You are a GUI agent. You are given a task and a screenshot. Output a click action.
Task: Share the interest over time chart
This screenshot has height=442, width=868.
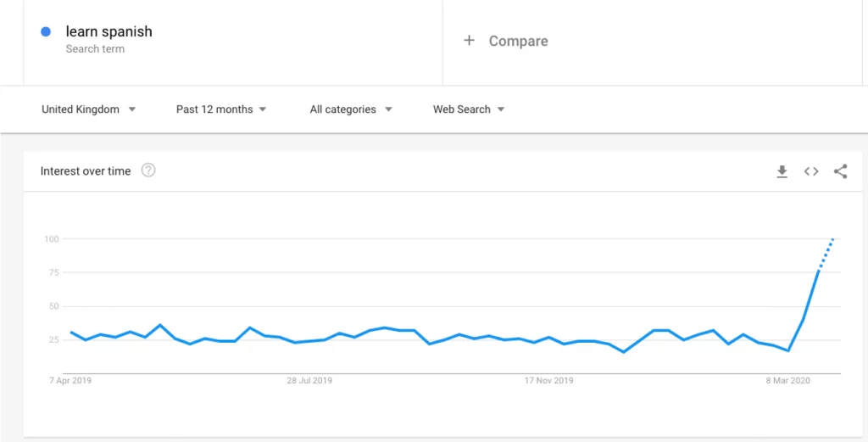click(x=840, y=171)
